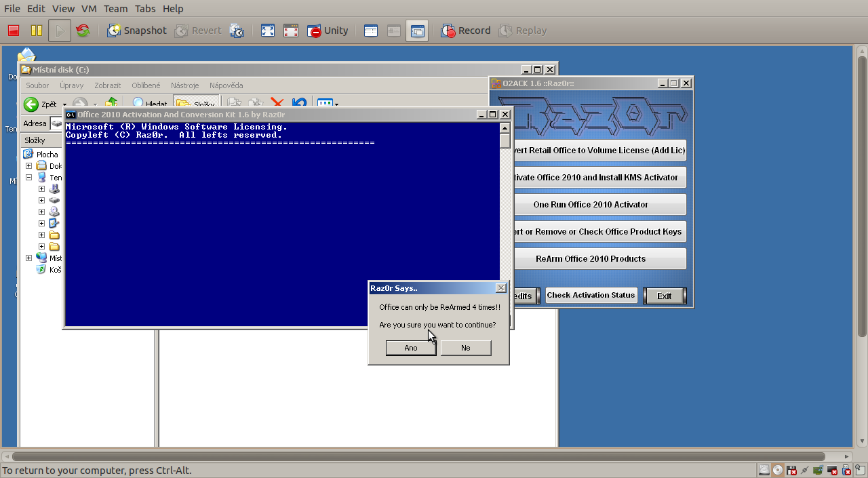Expand the Míst network places tree node
Screen dimensions: 868x478
(x=29, y=258)
